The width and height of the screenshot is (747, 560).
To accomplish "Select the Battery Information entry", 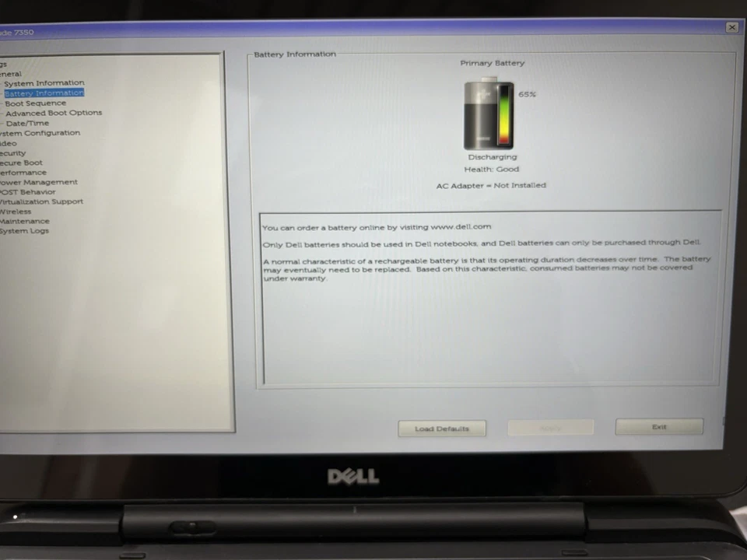I will (x=44, y=93).
